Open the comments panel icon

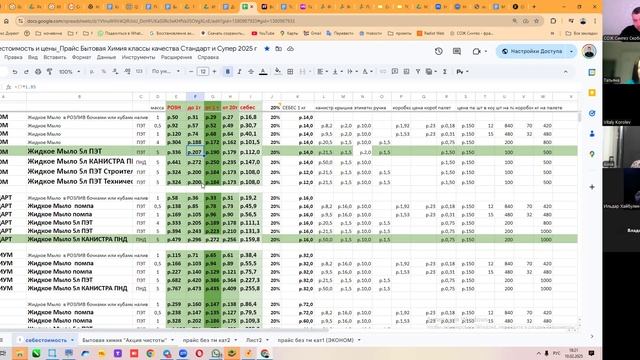(457, 51)
